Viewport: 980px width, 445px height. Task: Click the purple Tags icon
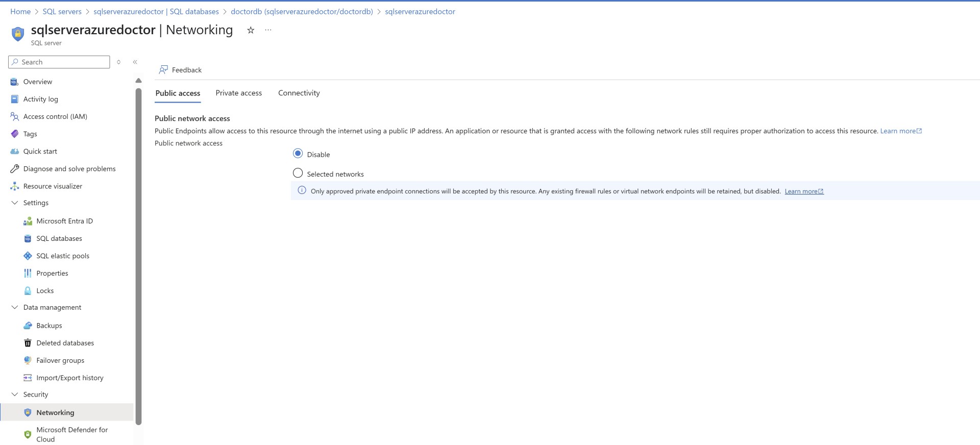[14, 134]
